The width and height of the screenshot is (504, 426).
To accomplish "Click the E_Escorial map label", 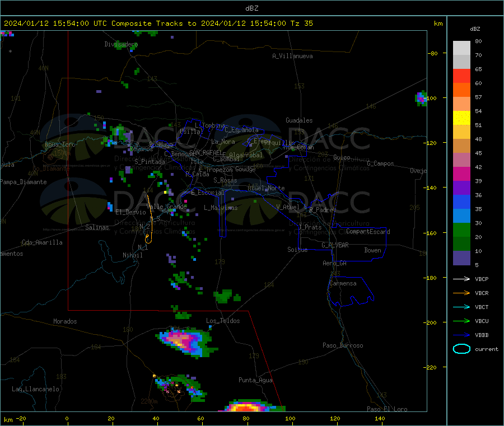I will tap(208, 193).
